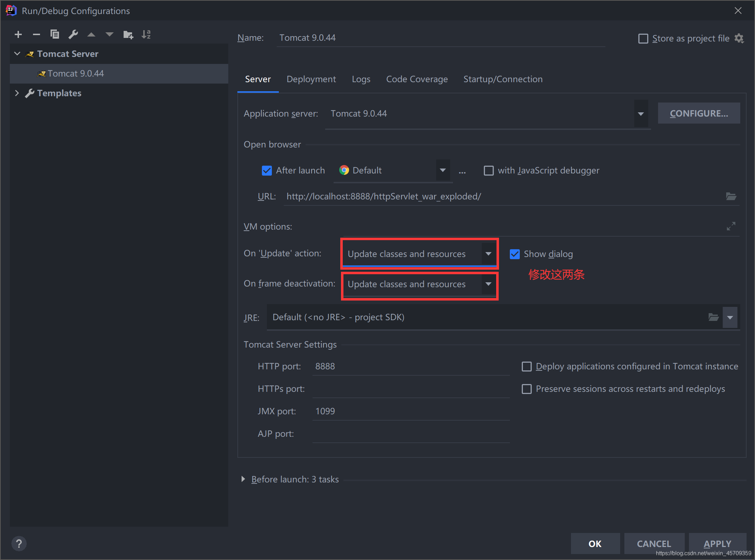The width and height of the screenshot is (755, 560).
Task: Expand Before launch tasks section
Action: point(243,479)
